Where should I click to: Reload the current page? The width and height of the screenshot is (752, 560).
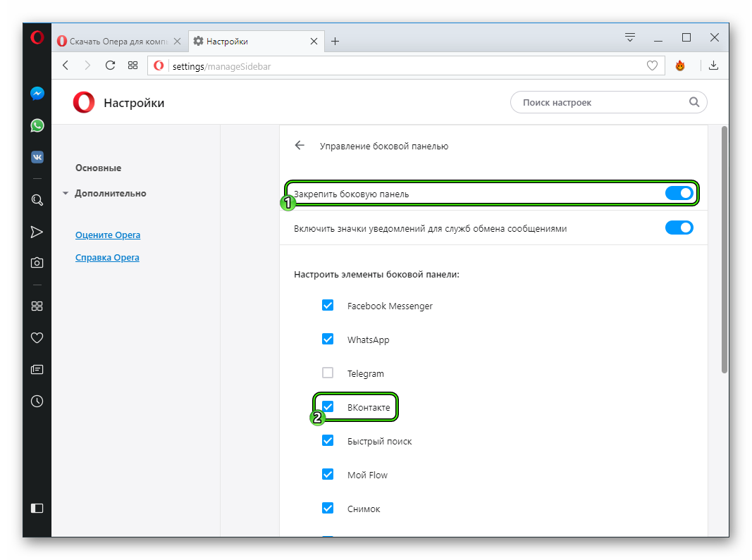click(x=111, y=66)
